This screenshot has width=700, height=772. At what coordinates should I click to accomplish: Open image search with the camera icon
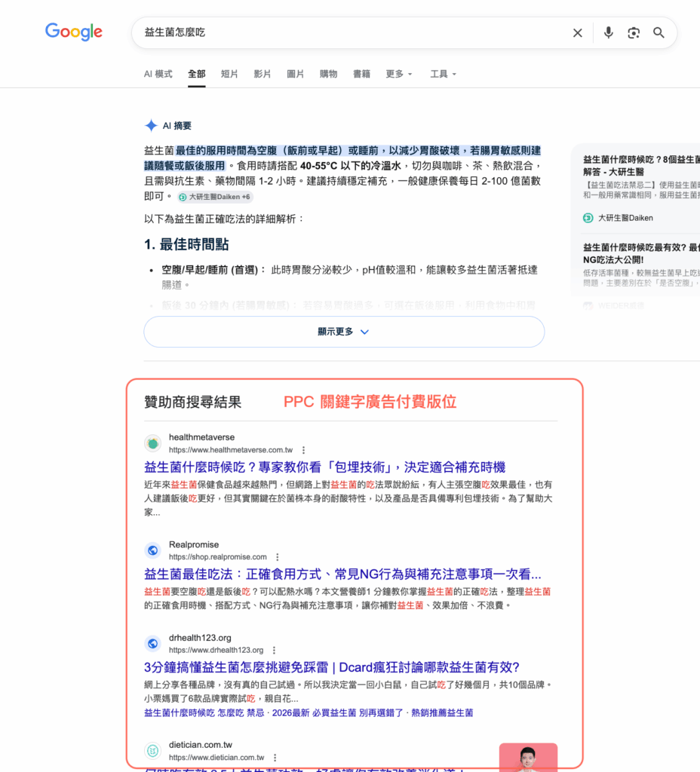pos(634,33)
